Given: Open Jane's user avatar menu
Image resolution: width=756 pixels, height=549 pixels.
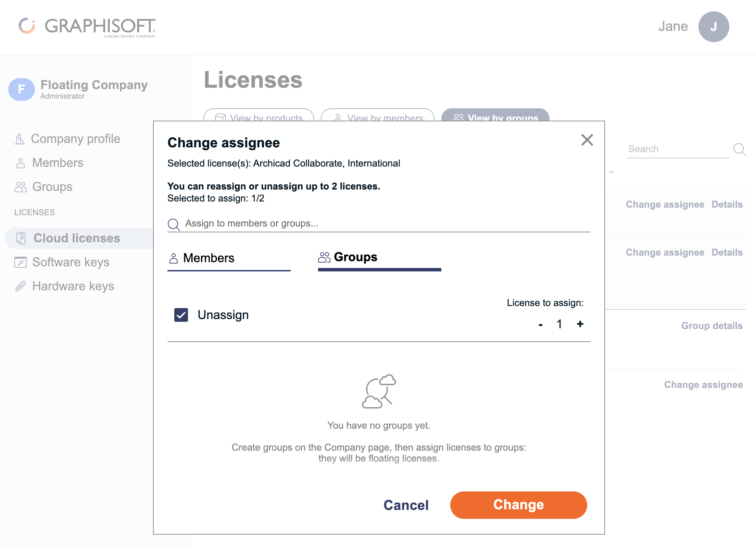Looking at the screenshot, I should (714, 27).
